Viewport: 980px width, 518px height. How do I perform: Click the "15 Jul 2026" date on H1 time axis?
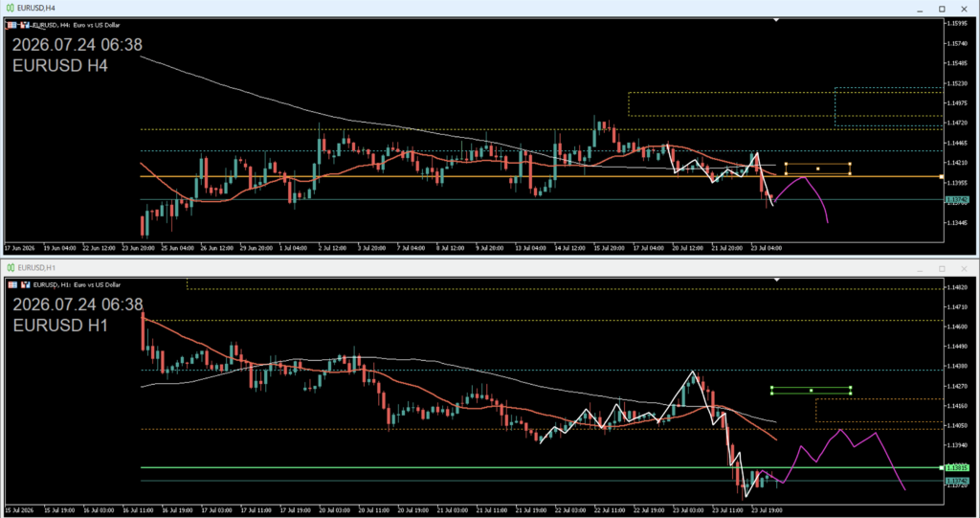point(19,510)
